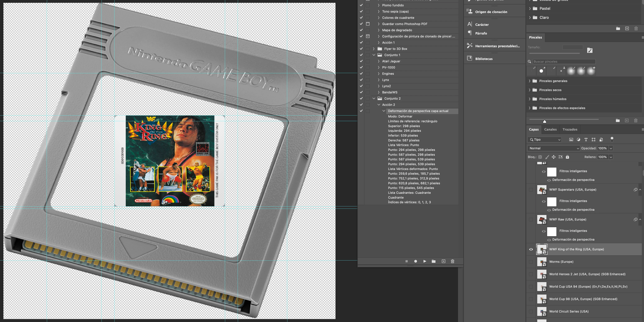Hide WWF King of the Ring layer
644x322 pixels.
point(531,249)
